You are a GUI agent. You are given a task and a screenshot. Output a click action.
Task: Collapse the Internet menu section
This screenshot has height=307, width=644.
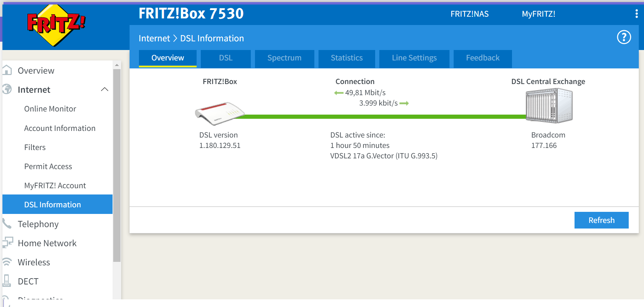(105, 90)
